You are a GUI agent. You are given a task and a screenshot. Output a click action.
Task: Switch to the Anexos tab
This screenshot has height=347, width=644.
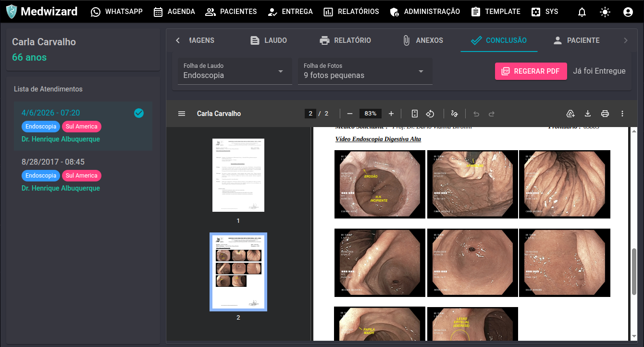pos(422,40)
